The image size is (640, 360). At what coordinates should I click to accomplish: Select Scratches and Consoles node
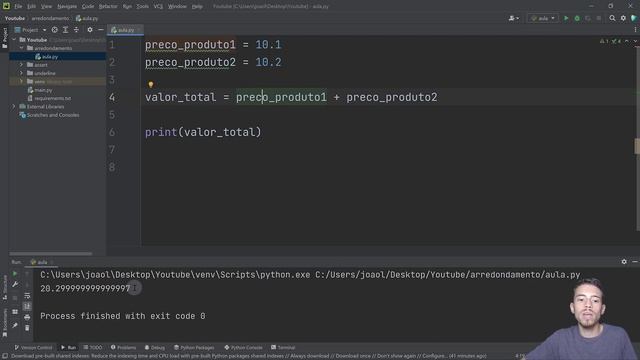click(x=53, y=115)
